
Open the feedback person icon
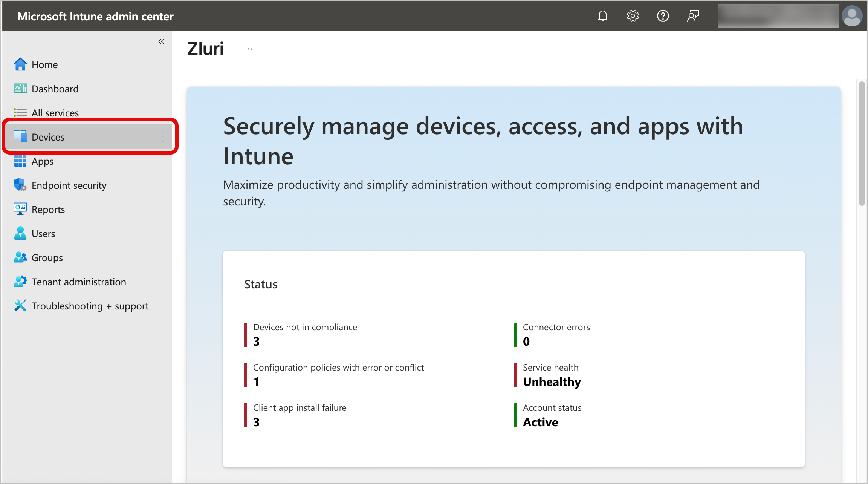click(x=693, y=16)
